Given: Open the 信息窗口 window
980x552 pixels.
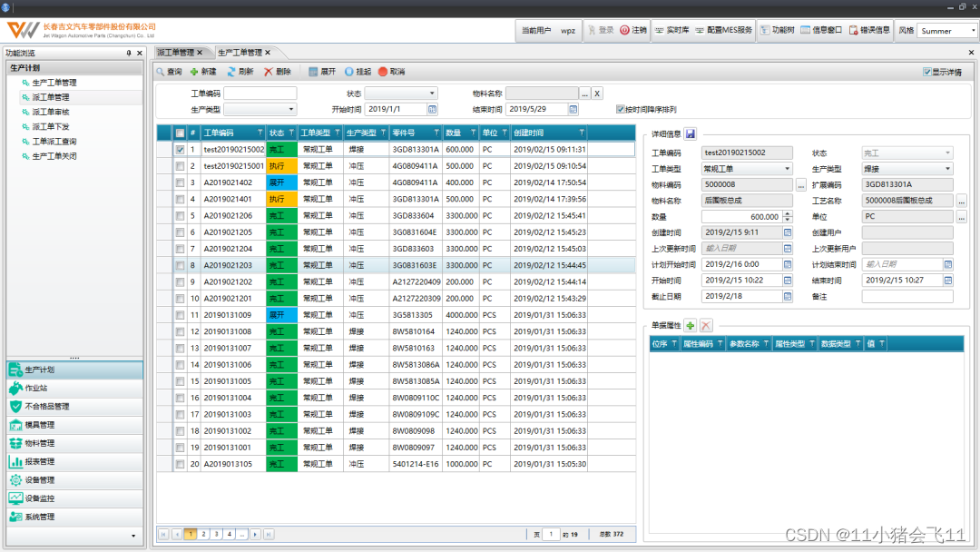Looking at the screenshot, I should 821,30.
